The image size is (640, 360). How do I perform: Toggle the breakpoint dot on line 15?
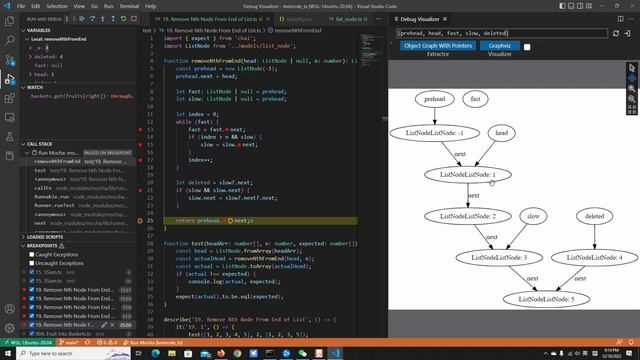140,145
